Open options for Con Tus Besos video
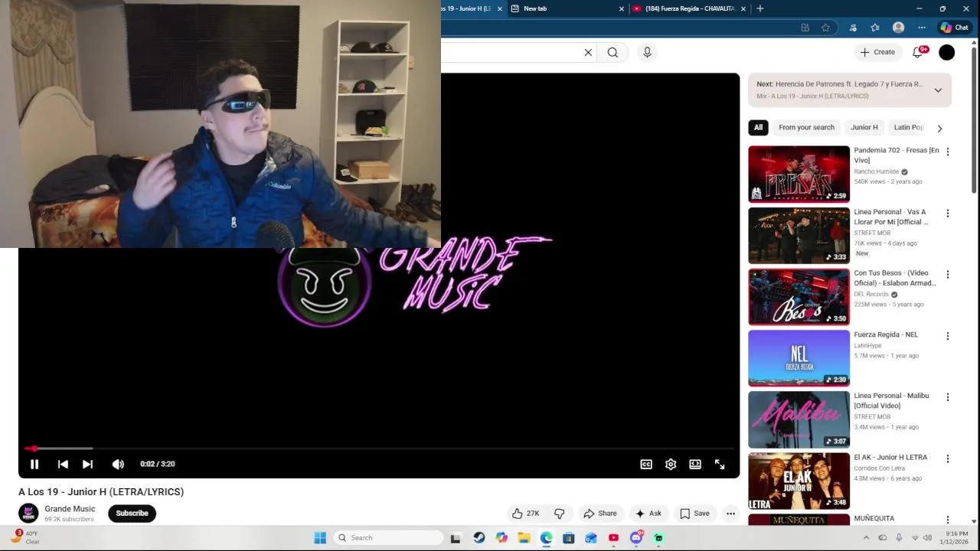The width and height of the screenshot is (980, 551). [948, 274]
